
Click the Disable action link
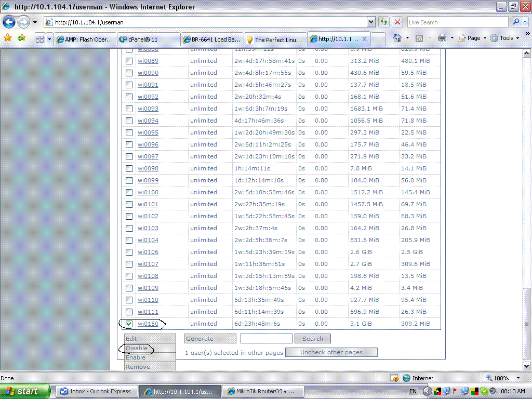pyautogui.click(x=136, y=348)
